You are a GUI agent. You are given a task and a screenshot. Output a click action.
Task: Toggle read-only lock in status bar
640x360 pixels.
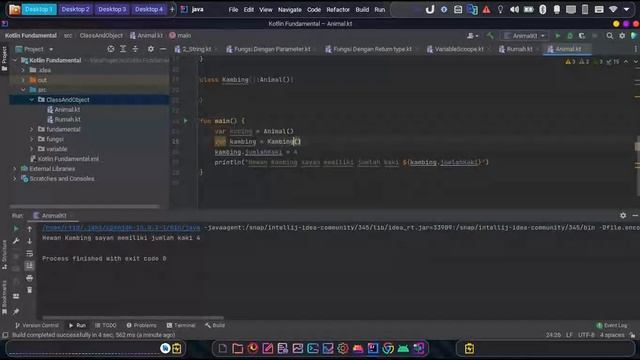click(x=632, y=335)
